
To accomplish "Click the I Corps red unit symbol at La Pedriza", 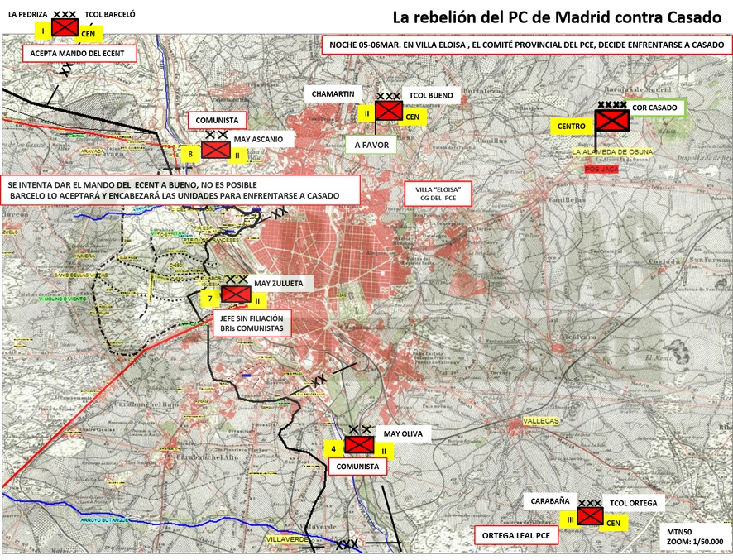I will pyautogui.click(x=65, y=27).
